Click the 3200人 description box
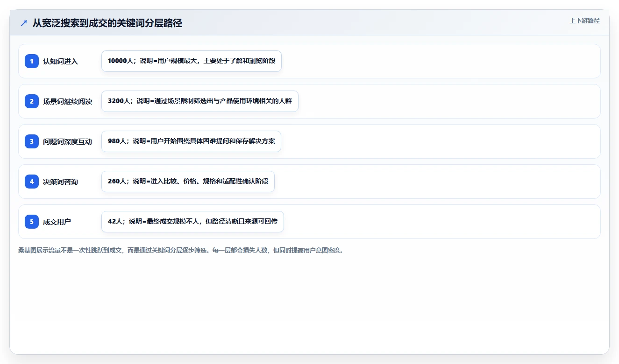The width and height of the screenshot is (619, 364). click(x=200, y=101)
